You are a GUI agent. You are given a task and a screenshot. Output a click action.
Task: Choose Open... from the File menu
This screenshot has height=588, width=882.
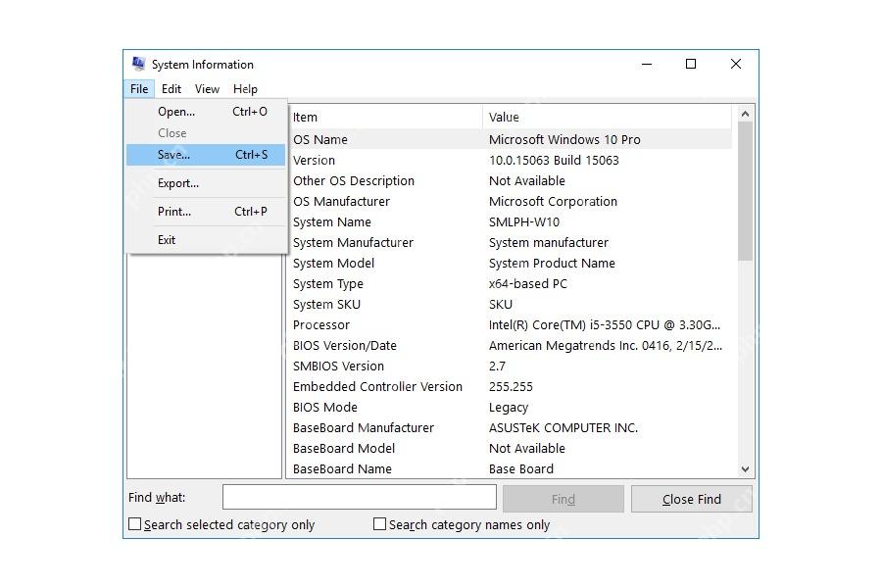click(x=206, y=112)
